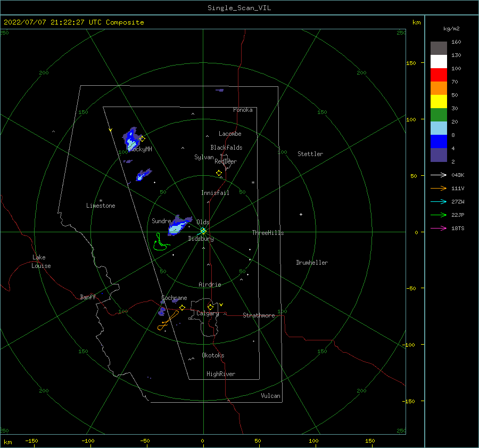The height and width of the screenshot is (448, 479).
Task: Click the Lacombe city label
Action: [230, 134]
